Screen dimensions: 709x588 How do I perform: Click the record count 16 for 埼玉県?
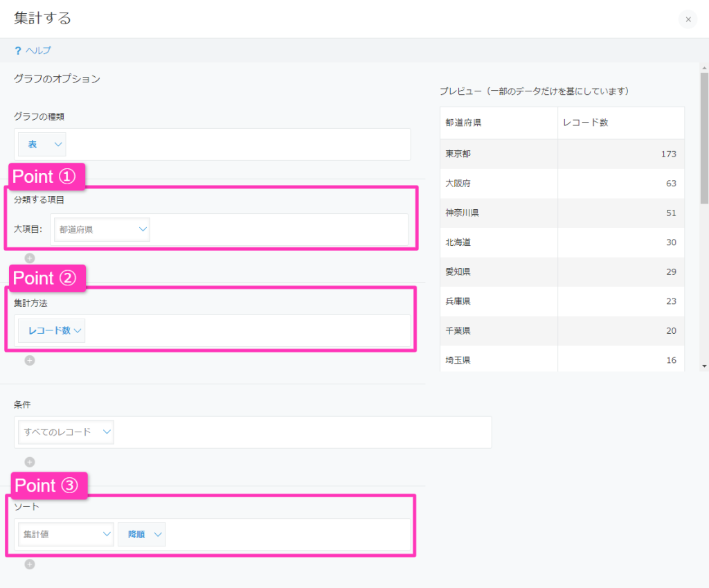click(671, 360)
